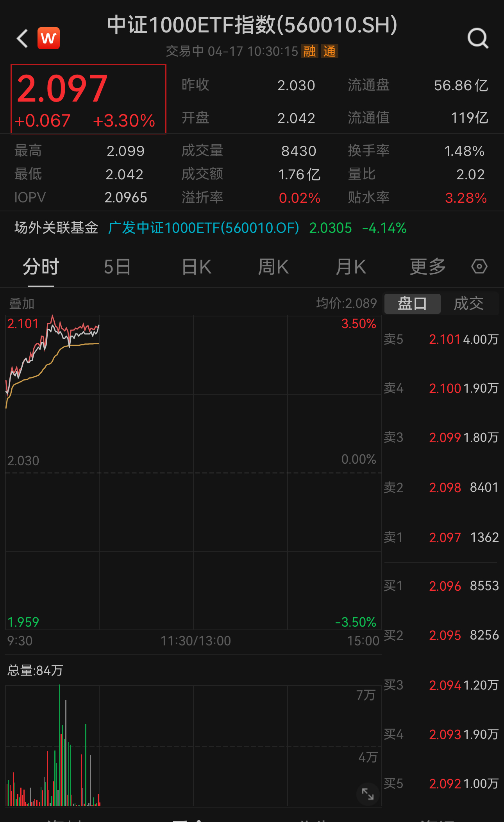Tap the IOPV 2.0965 value
Screen dimensions: 504x822
tap(126, 198)
